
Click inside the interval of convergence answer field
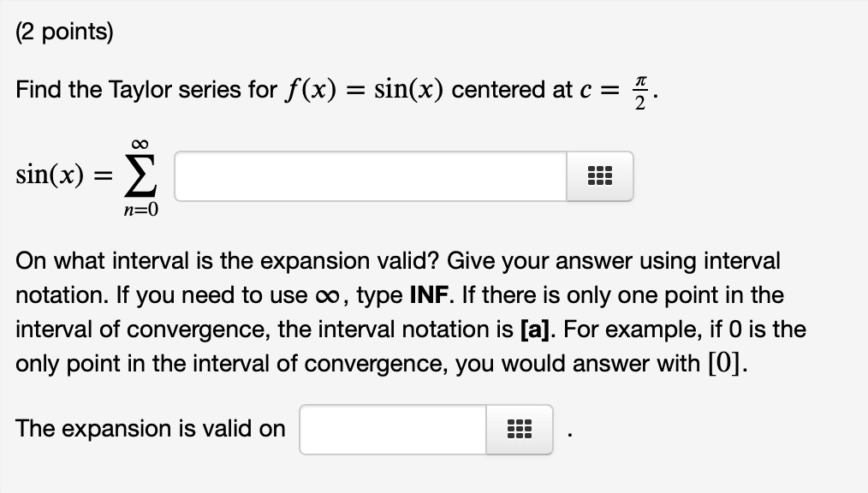392,430
